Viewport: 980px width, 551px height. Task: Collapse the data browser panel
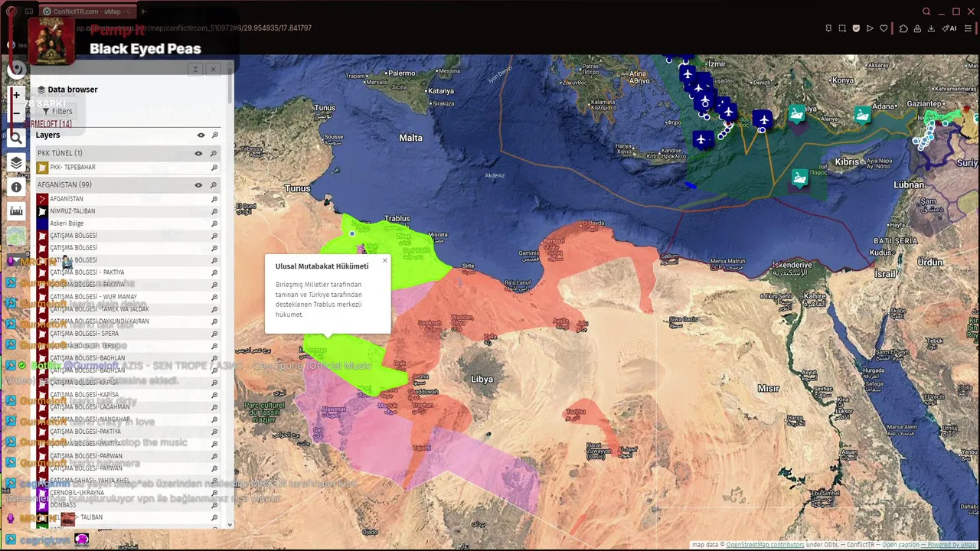pyautogui.click(x=195, y=69)
